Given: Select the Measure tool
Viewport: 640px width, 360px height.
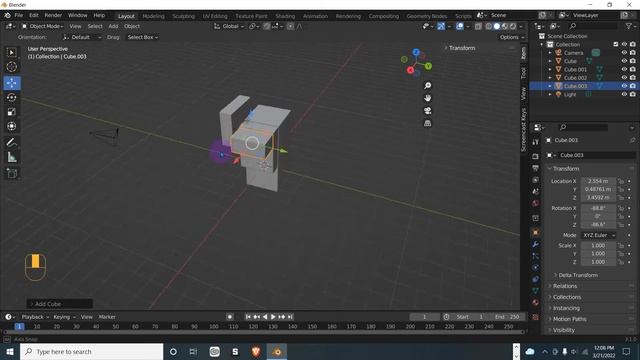Looking at the screenshot, I should pos(11,157).
